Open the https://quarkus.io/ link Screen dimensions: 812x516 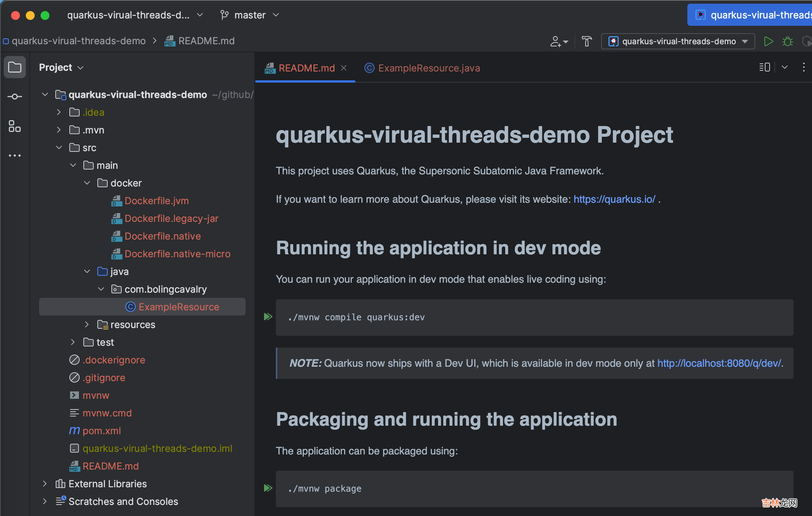click(614, 199)
